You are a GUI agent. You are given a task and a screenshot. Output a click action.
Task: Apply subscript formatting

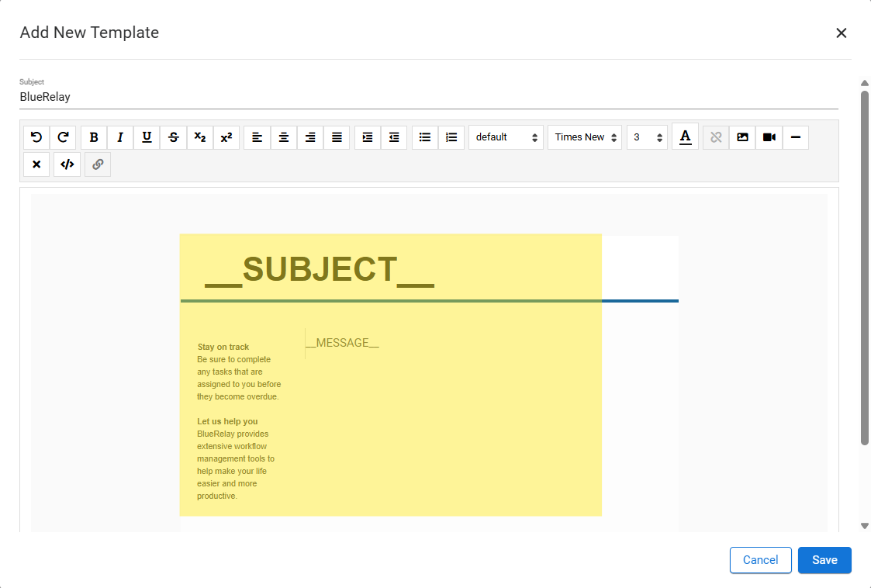pos(200,137)
